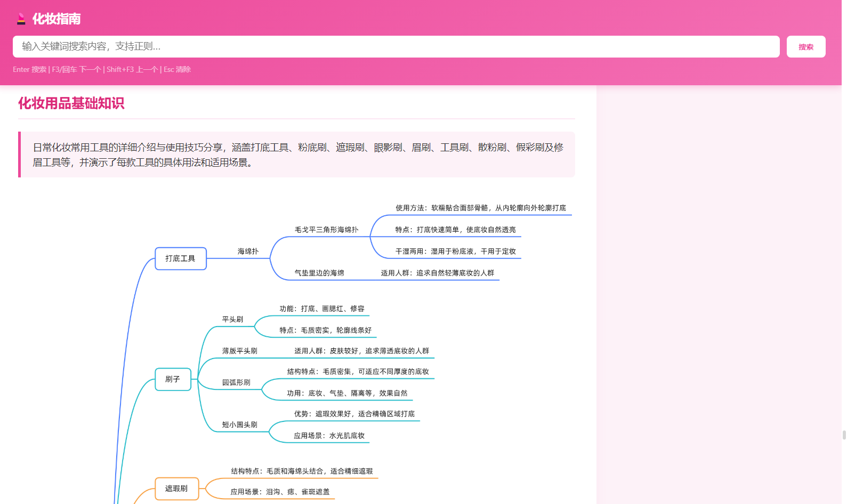Click the 圆弧形刷 branch label

tap(236, 383)
